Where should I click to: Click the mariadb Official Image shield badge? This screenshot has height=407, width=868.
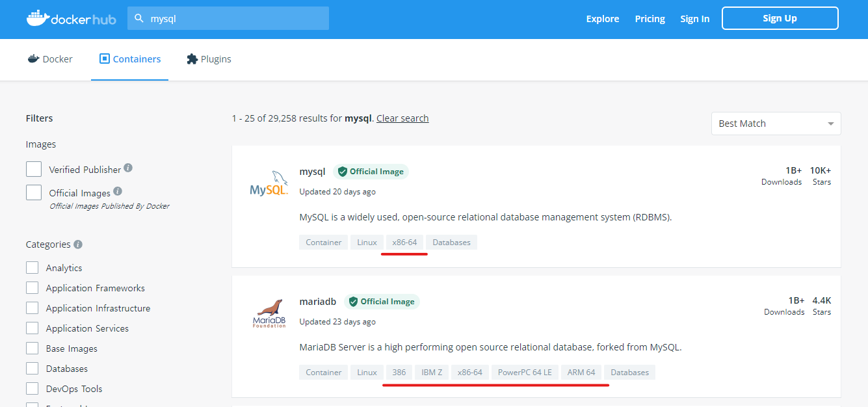pyautogui.click(x=382, y=302)
